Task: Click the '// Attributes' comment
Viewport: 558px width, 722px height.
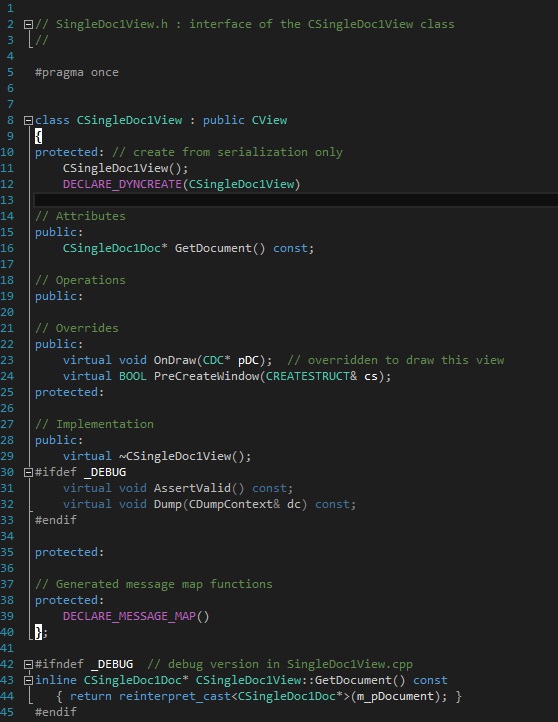Action: click(80, 216)
